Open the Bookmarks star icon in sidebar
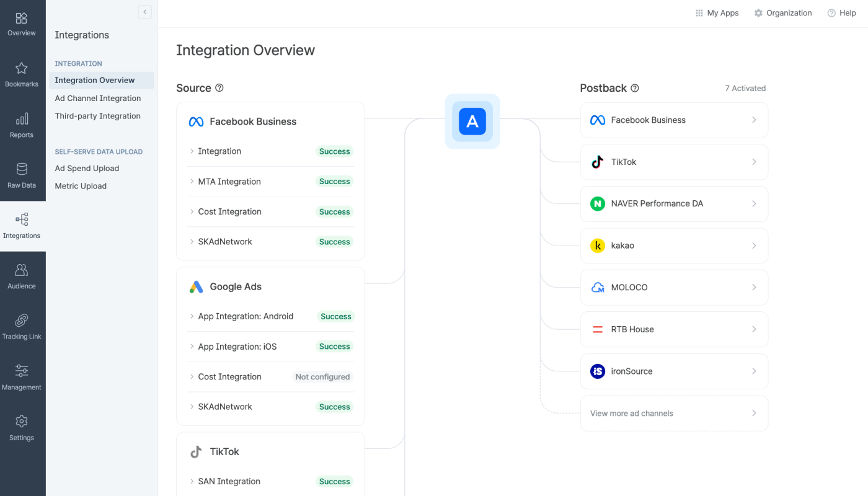The width and height of the screenshot is (868, 496). tap(22, 69)
